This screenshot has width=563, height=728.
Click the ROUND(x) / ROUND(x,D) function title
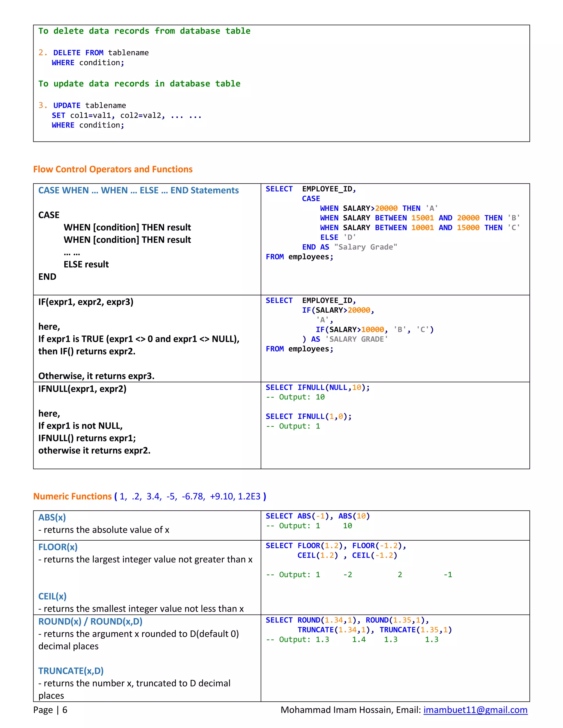point(90,621)
